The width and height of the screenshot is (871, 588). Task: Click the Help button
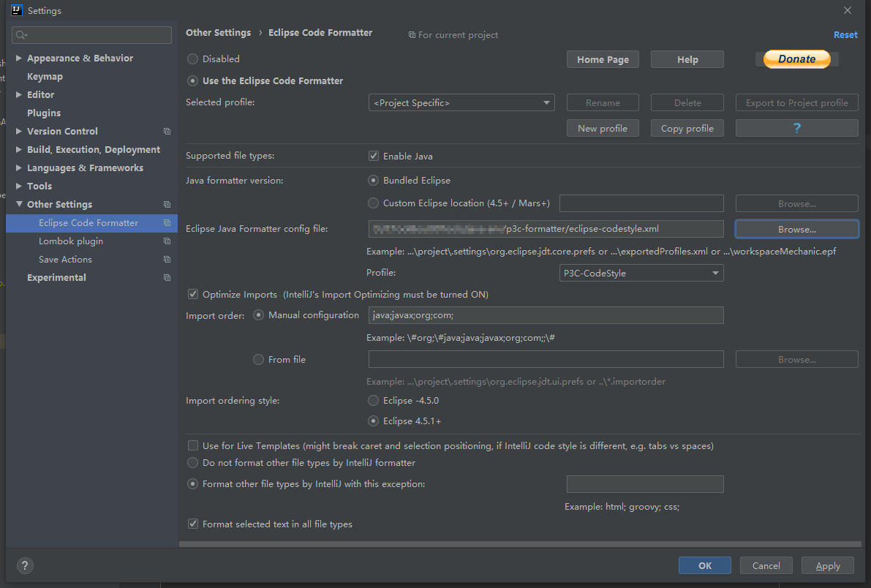(687, 59)
